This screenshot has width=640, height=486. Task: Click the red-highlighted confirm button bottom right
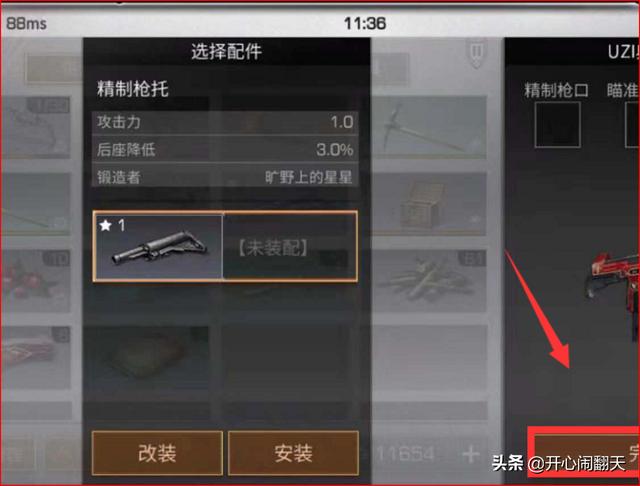click(x=584, y=452)
